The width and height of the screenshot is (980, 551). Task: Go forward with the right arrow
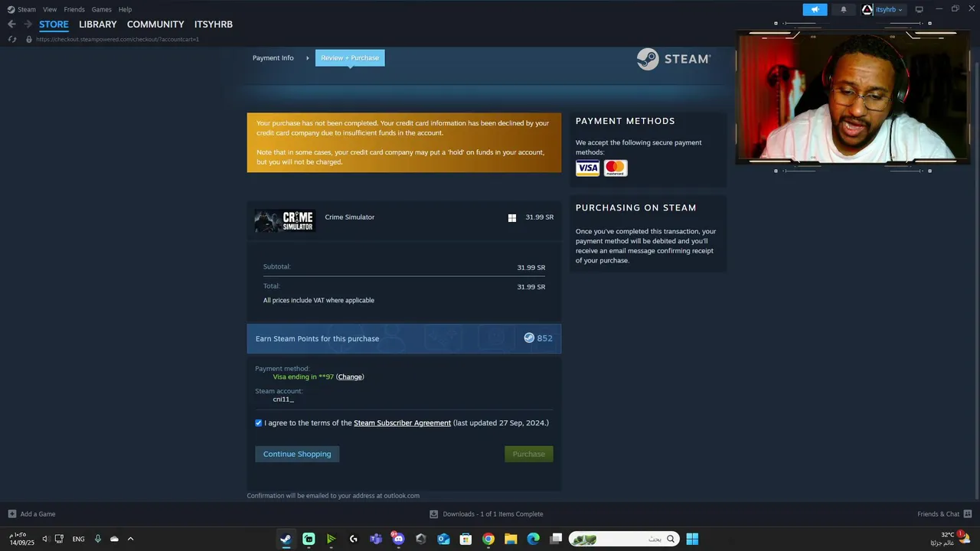[x=28, y=24]
